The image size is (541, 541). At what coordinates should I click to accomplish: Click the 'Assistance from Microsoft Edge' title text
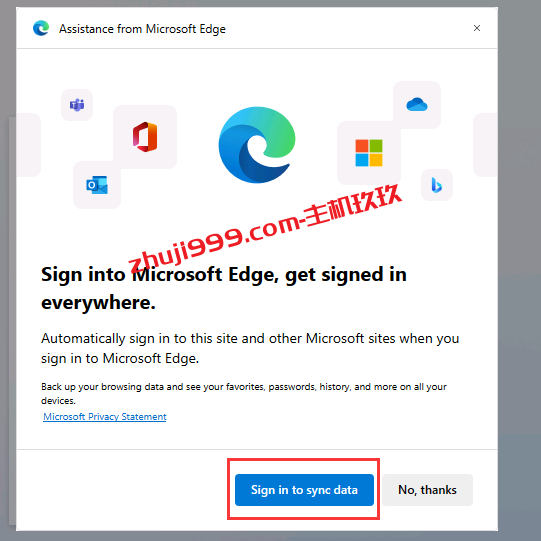click(142, 29)
